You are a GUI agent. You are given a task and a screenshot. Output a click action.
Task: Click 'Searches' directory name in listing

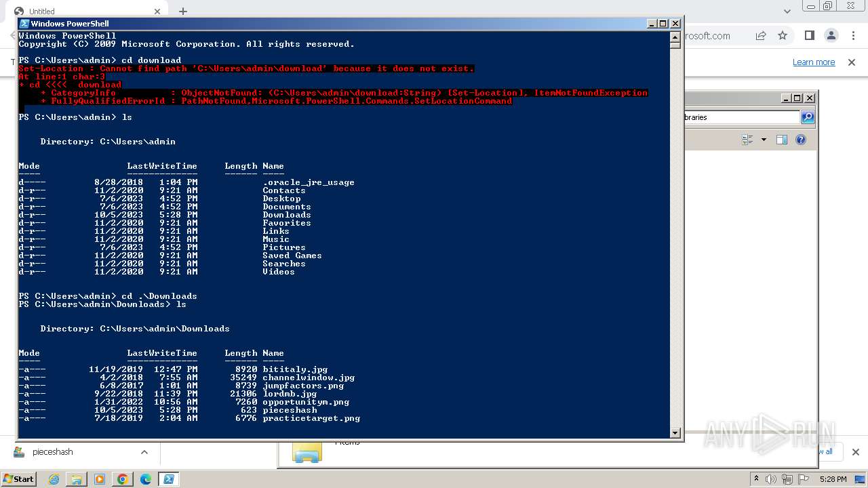[284, 264]
